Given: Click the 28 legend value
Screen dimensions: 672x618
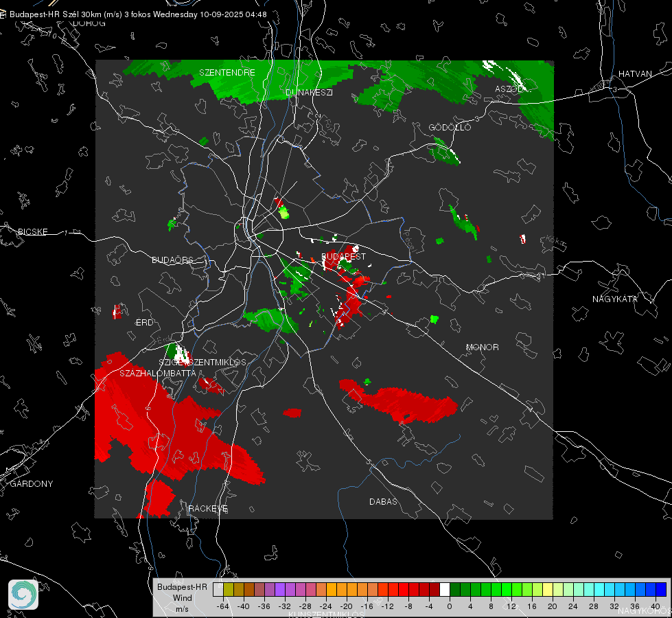Looking at the screenshot, I should (x=594, y=606).
